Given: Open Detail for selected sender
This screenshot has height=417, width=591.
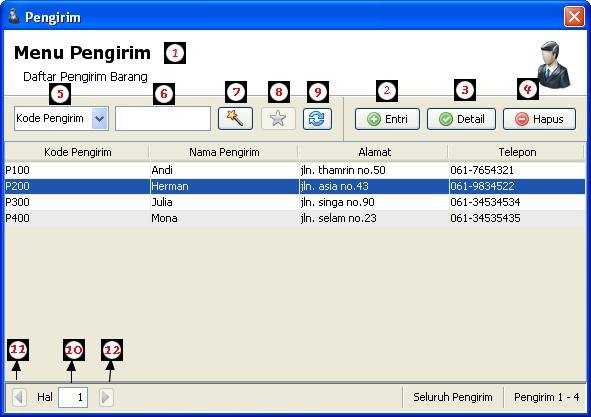Looking at the screenshot, I should (461, 119).
